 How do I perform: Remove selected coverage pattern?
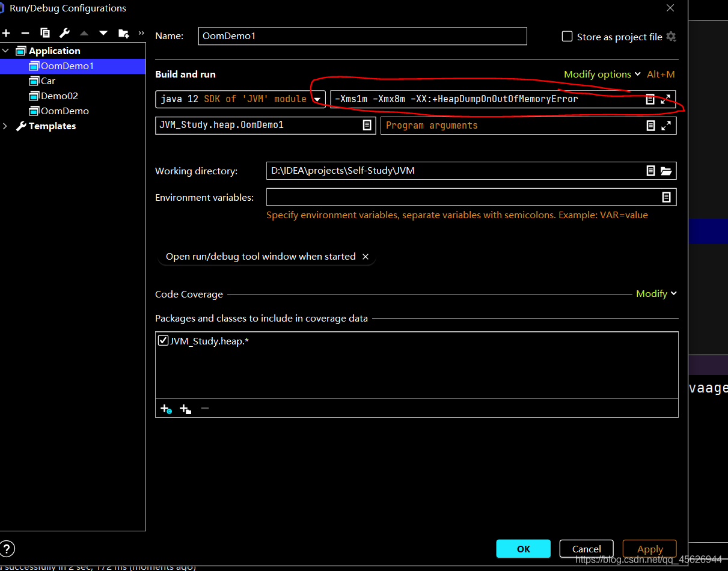(205, 409)
